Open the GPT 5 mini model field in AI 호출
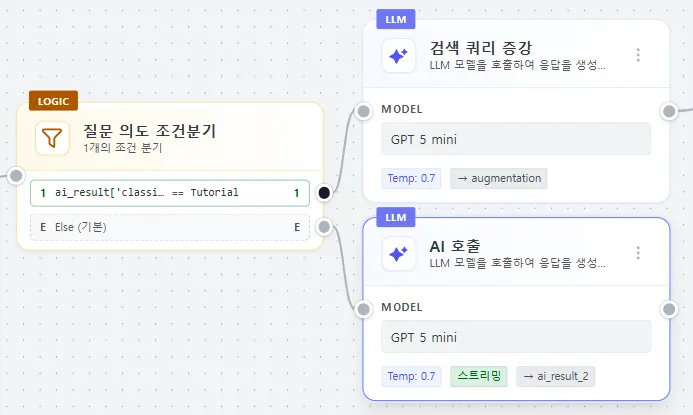Image resolution: width=693 pixels, height=415 pixels. [x=516, y=336]
